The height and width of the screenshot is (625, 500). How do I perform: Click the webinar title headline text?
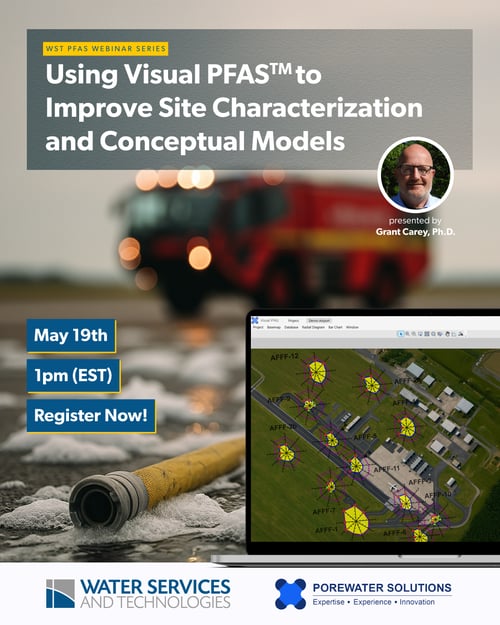click(x=234, y=108)
